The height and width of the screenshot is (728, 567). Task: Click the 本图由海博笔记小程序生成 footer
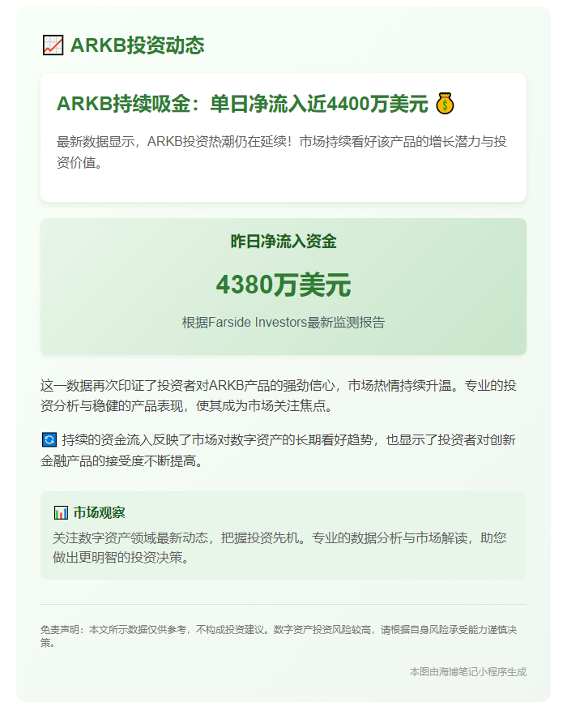468,672
